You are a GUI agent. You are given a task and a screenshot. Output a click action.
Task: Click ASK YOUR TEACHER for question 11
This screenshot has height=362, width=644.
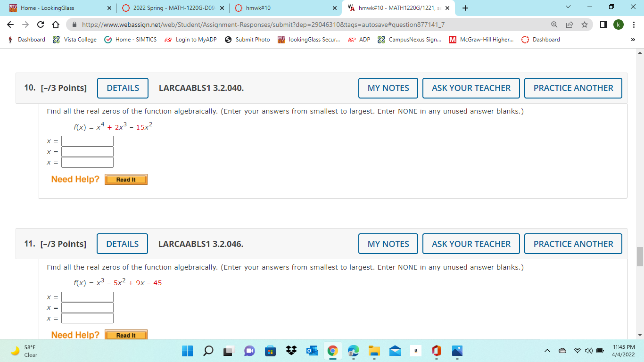point(471,244)
